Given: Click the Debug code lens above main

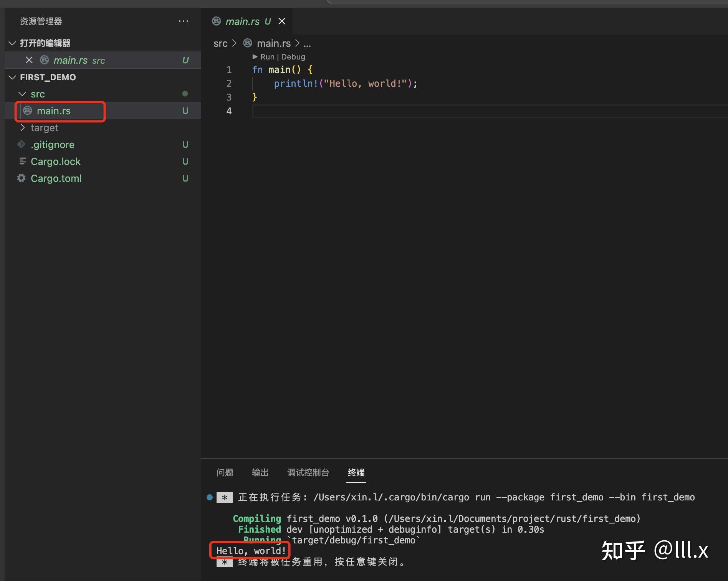Looking at the screenshot, I should pos(293,57).
